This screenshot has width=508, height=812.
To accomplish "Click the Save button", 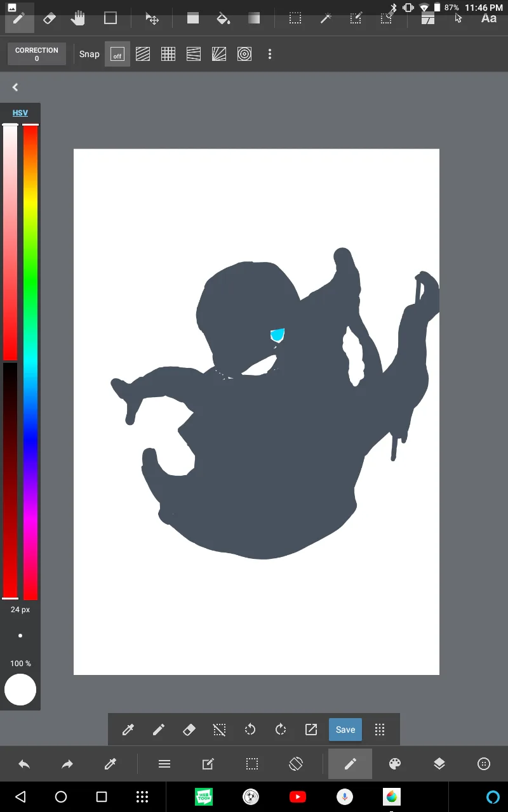I will point(345,730).
